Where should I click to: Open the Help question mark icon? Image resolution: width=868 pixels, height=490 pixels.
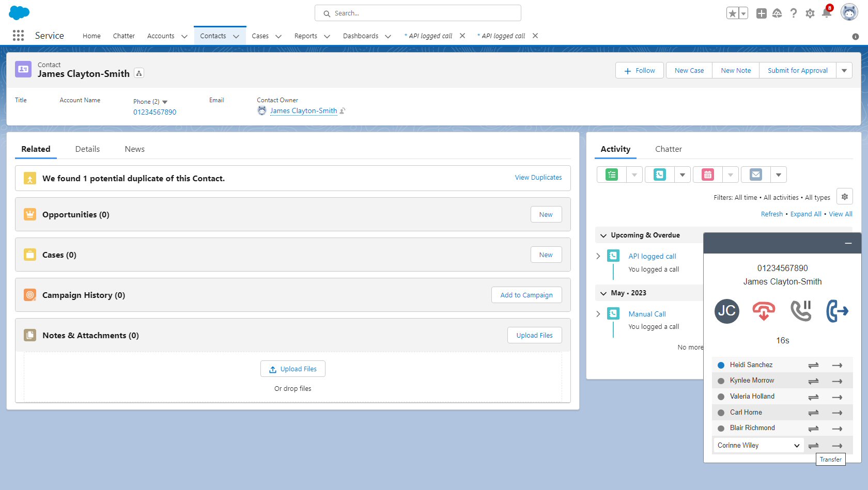click(794, 13)
